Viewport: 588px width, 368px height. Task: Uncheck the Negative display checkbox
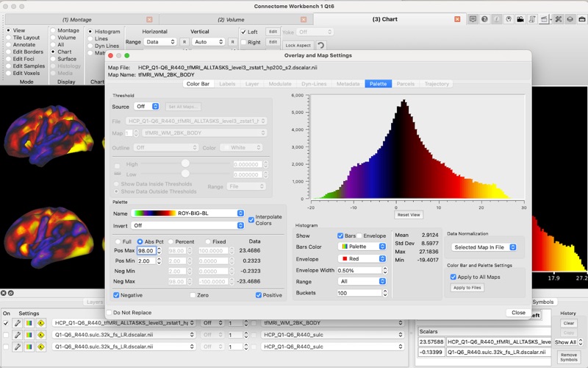click(116, 295)
